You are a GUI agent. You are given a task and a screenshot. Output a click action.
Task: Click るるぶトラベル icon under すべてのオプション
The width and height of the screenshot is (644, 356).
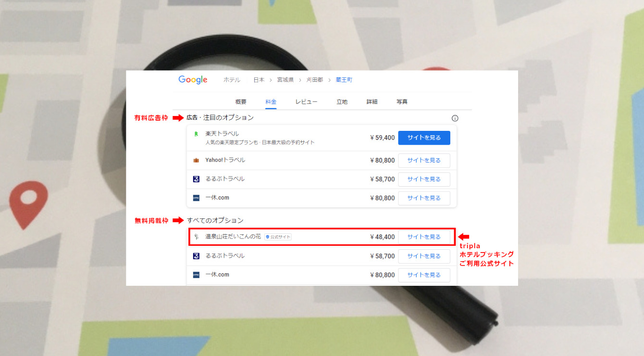[196, 256]
